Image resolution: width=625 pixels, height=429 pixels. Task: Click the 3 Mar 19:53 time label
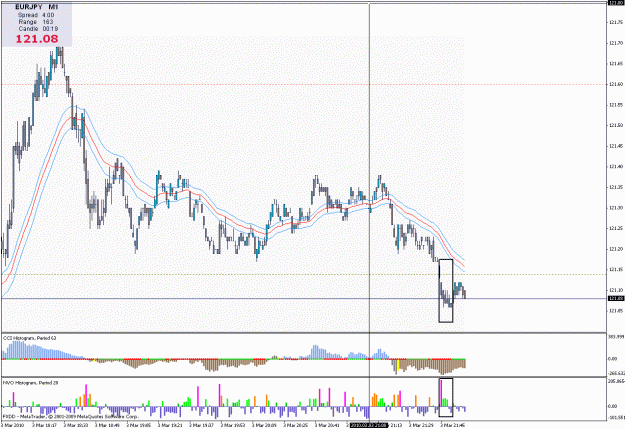coord(233,425)
